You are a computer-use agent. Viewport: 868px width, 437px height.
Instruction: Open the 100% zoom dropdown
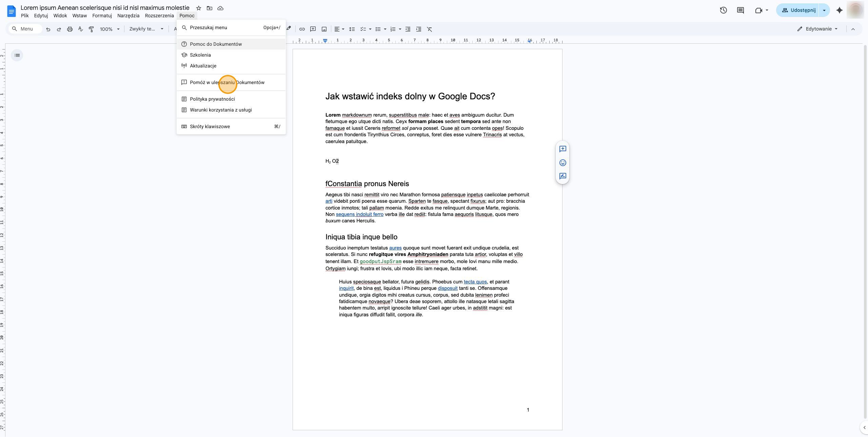[110, 29]
